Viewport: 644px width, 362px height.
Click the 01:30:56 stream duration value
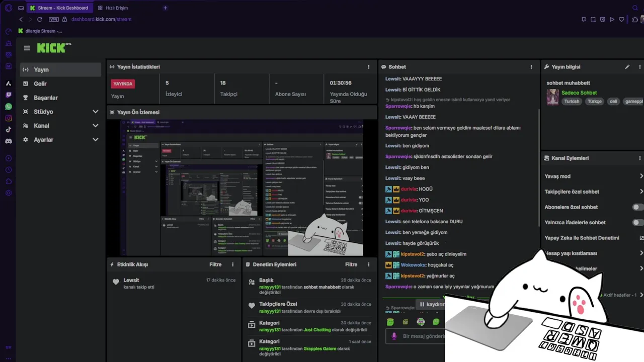coord(341,83)
